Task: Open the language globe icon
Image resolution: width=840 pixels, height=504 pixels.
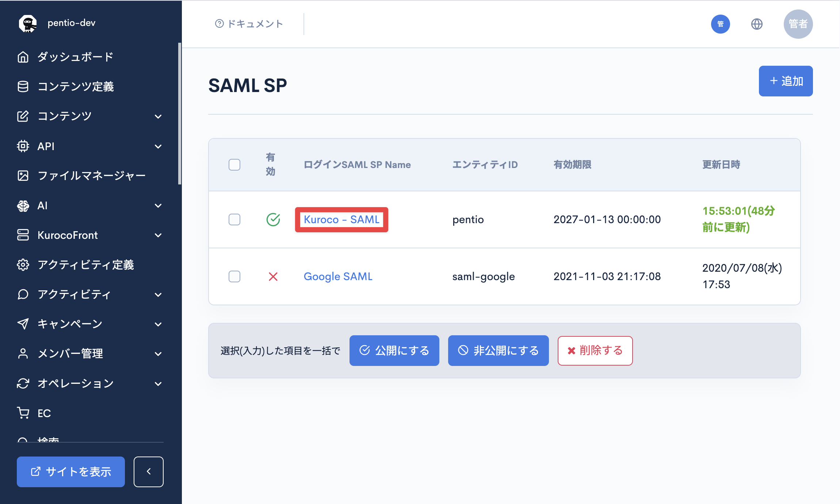Action: (757, 24)
